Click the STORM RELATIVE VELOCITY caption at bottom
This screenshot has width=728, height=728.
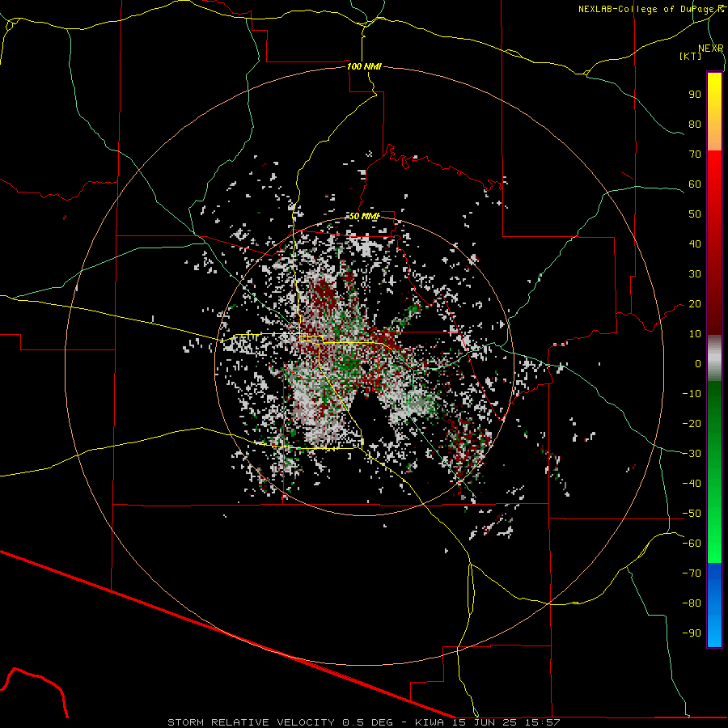[x=364, y=722]
